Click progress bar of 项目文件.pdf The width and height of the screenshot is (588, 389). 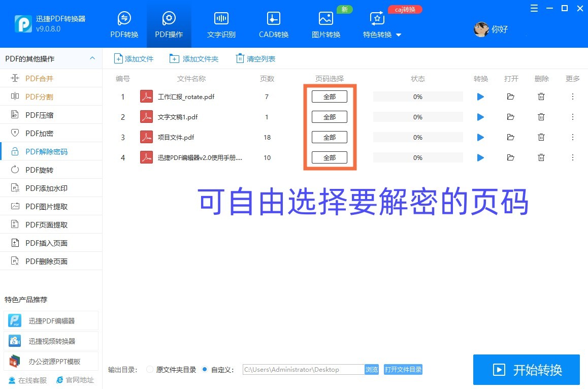click(418, 137)
